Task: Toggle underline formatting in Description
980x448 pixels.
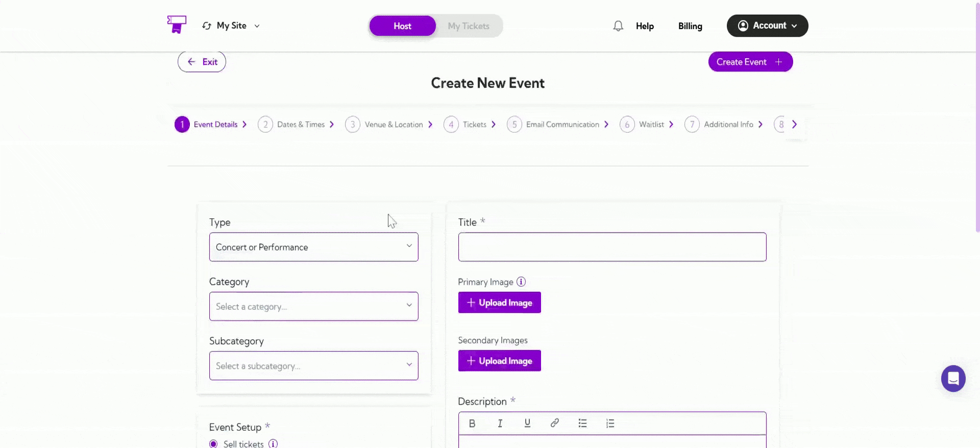Action: (x=527, y=423)
